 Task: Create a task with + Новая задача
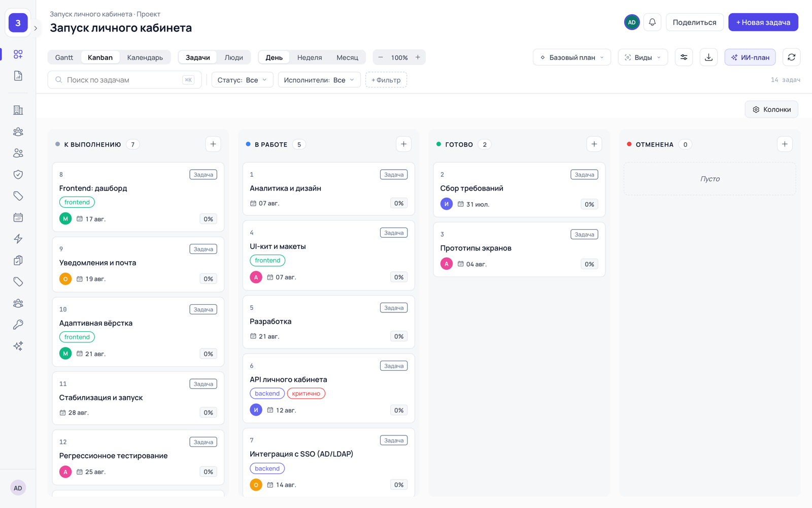[763, 22]
